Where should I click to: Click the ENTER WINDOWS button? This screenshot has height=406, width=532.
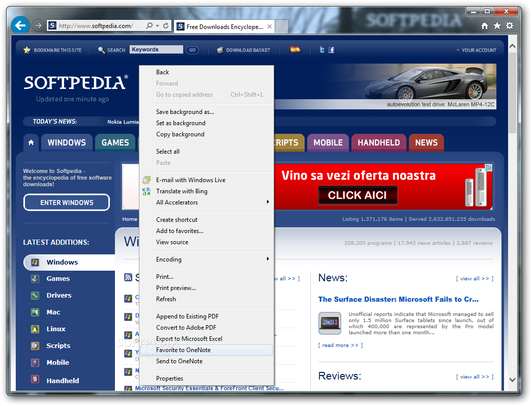pyautogui.click(x=67, y=202)
